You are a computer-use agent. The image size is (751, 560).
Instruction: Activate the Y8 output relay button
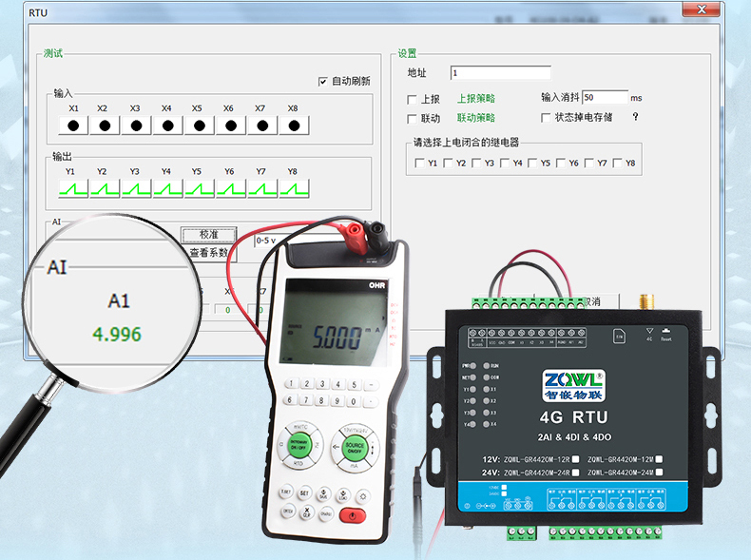(294, 189)
